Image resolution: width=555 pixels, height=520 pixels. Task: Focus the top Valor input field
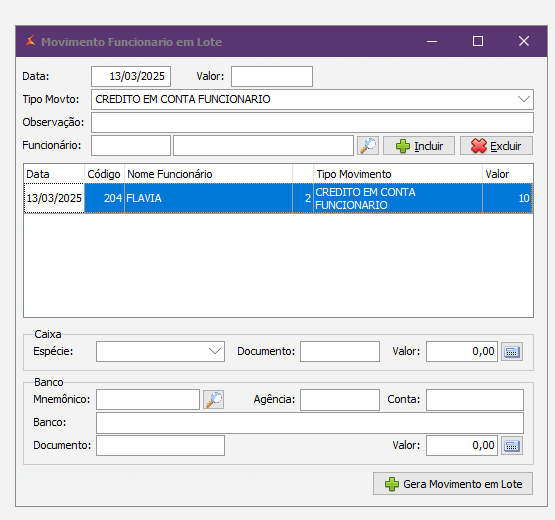coord(272,76)
